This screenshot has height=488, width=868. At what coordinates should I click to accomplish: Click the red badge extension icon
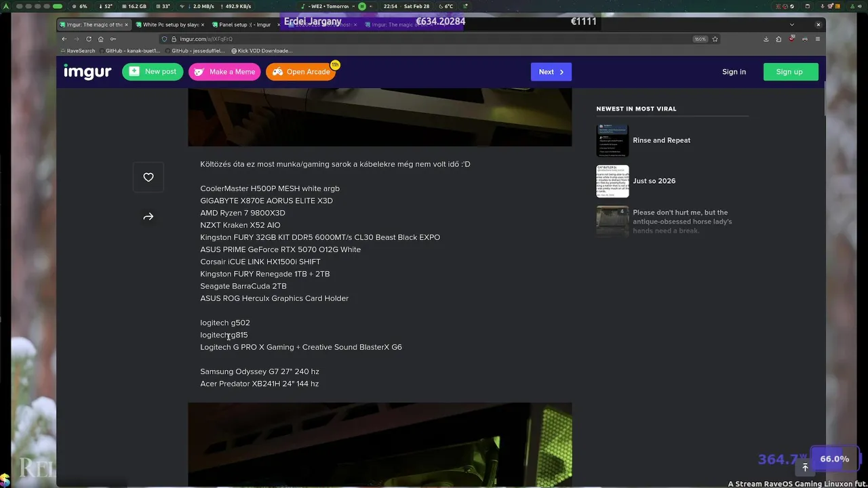coord(792,39)
